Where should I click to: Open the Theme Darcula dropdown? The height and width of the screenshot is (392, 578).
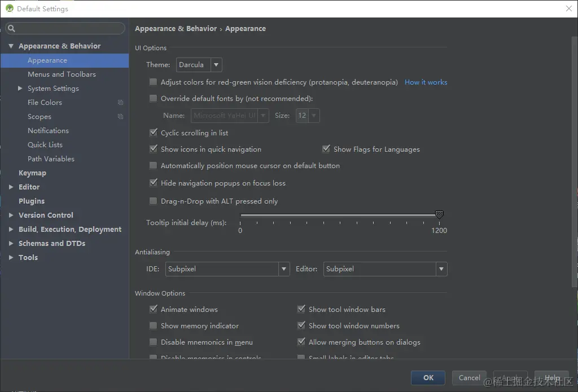point(199,65)
